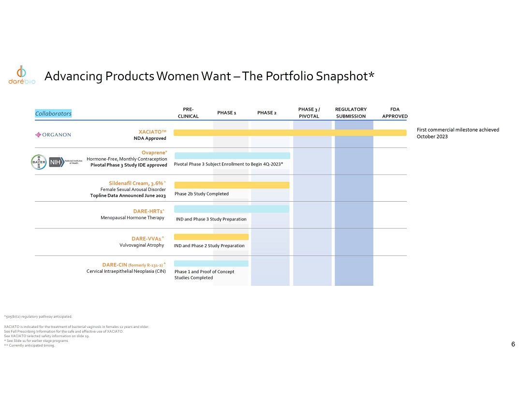
Task: Click the slide title text
Action: [210, 76]
